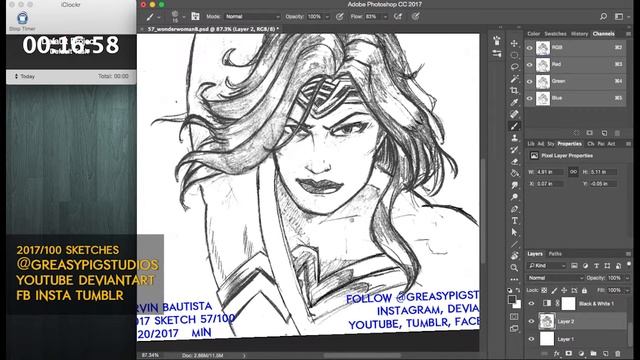Image resolution: width=640 pixels, height=360 pixels.
Task: Click Stop Timer in iClockr window
Action: 22,21
